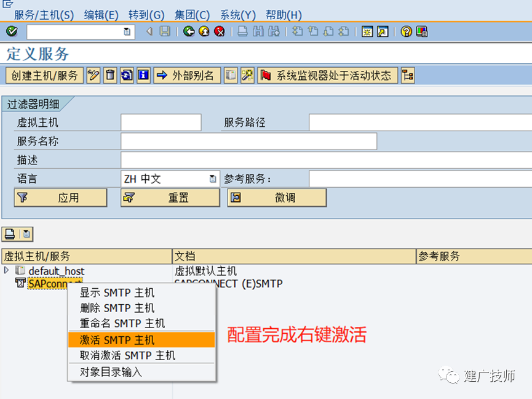
Task: Open the 语言 ZH 中文 dropdown
Action: tap(213, 179)
